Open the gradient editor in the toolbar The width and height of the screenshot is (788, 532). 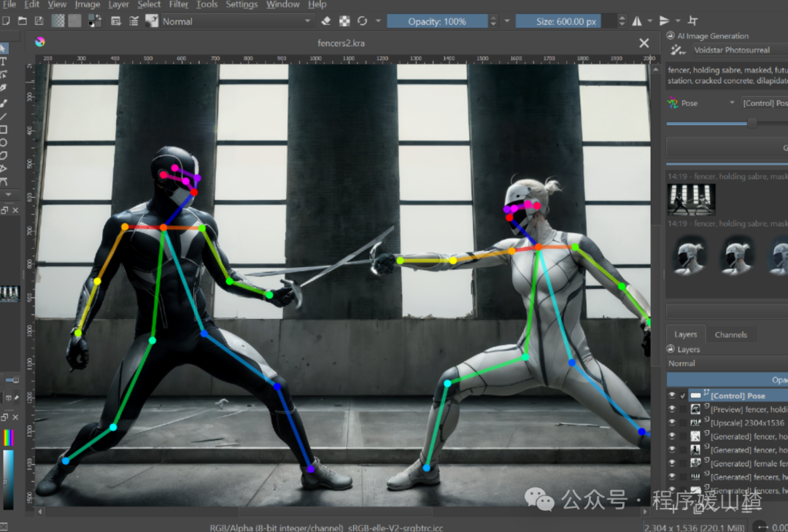(x=58, y=21)
